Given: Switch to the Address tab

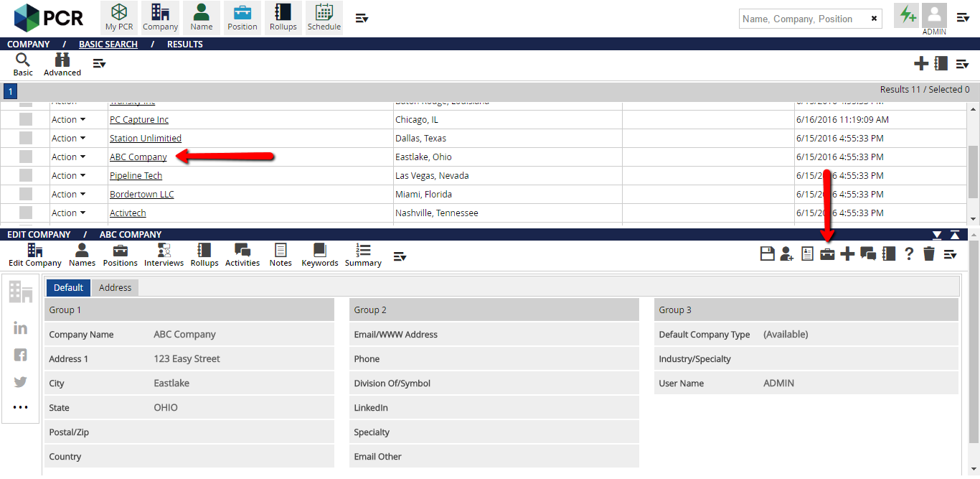Looking at the screenshot, I should 116,287.
